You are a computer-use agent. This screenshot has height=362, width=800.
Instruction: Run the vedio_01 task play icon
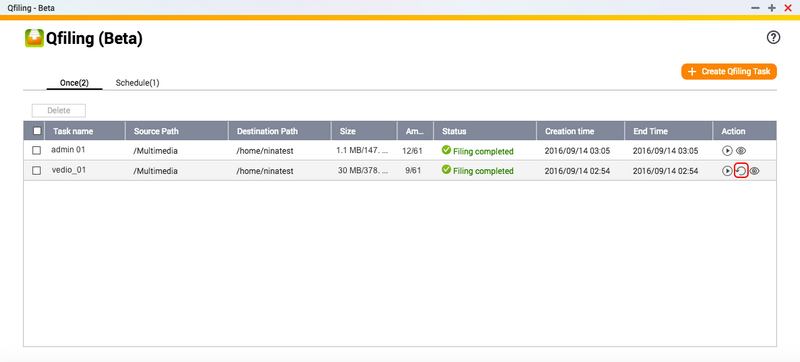(x=728, y=171)
